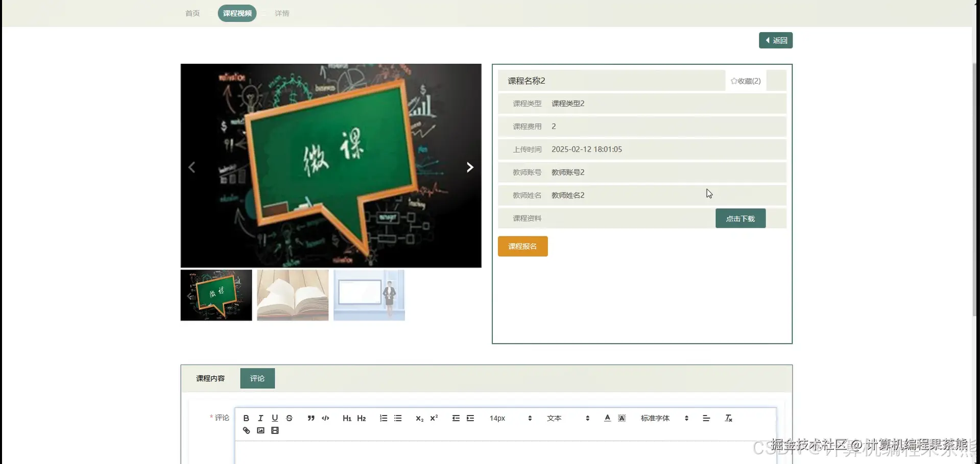Insert a blockquote in the editor
The width and height of the screenshot is (980, 464).
tap(311, 418)
